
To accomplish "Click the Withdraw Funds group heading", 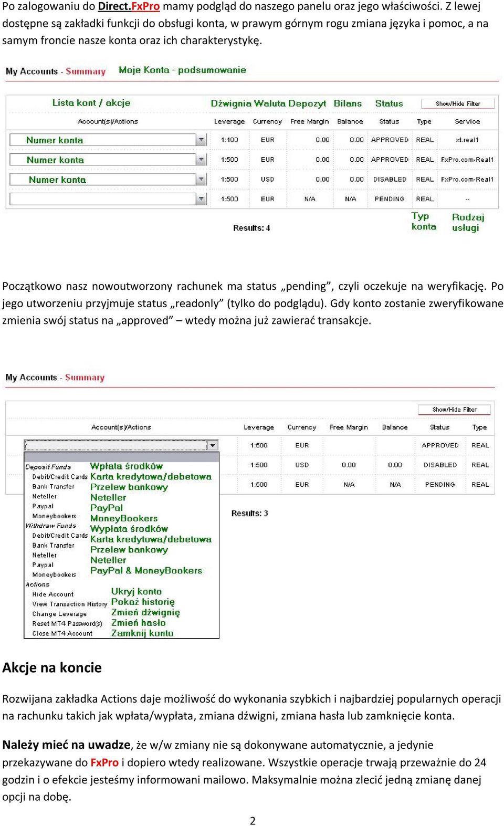I will tap(51, 526).
